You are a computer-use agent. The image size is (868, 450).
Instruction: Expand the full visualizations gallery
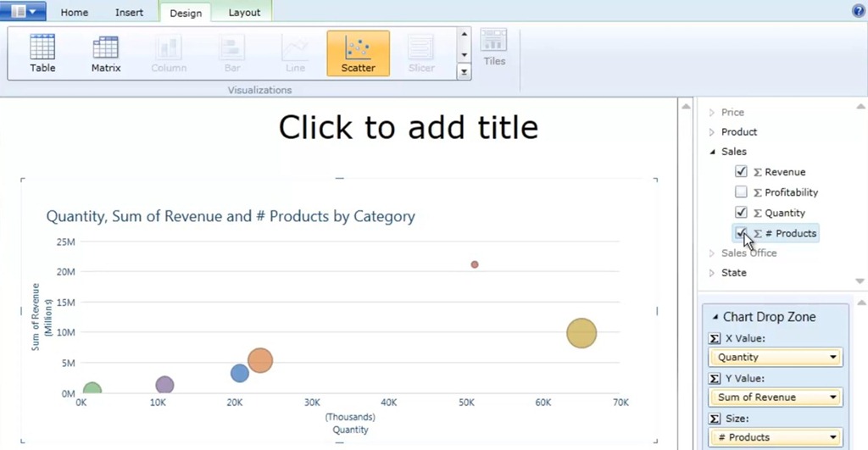464,72
